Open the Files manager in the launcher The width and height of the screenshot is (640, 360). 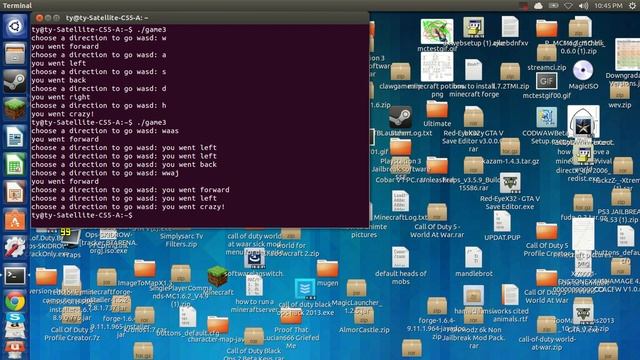(x=15, y=53)
